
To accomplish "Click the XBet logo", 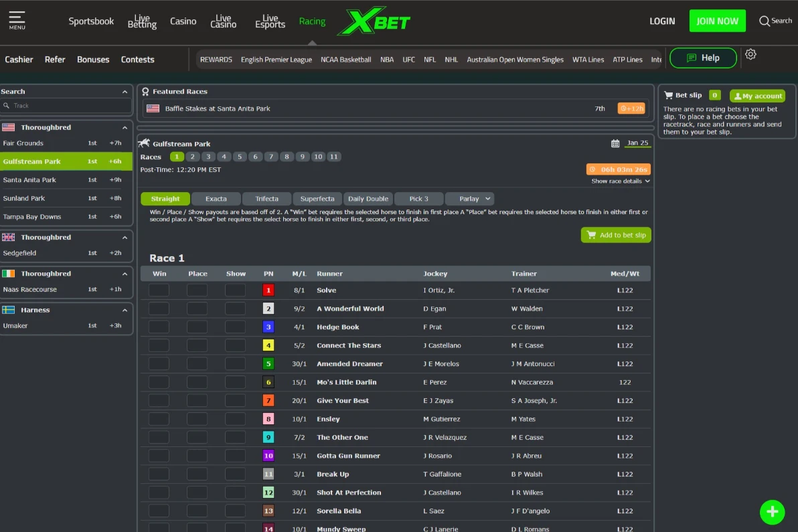I will [374, 21].
